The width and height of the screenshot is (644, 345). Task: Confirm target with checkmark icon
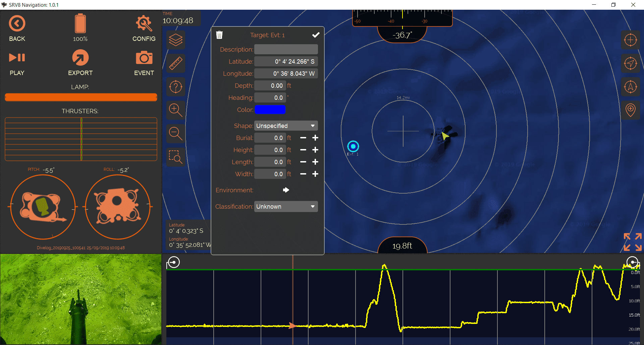tap(316, 35)
